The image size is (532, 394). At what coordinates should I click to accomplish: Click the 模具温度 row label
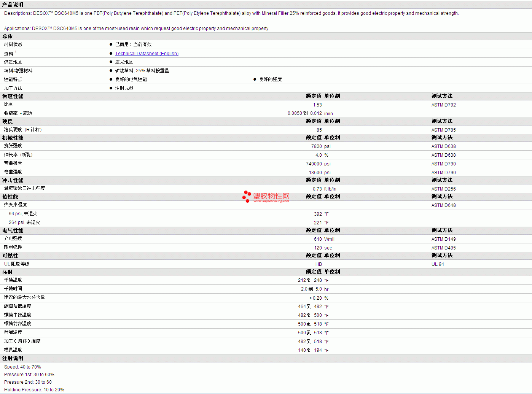(13, 350)
